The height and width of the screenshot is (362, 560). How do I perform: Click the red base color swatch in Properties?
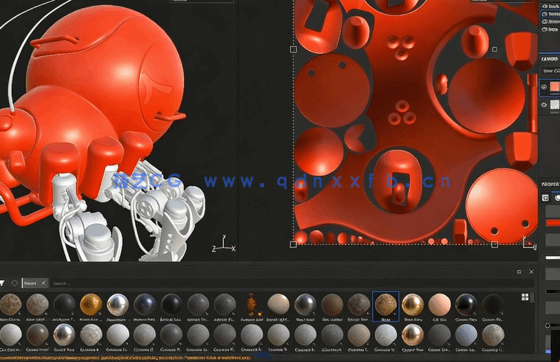click(x=553, y=223)
